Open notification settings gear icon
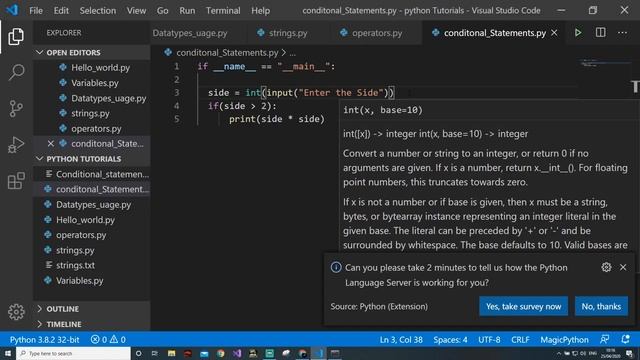Viewport: 640px width, 360px height. [606, 267]
